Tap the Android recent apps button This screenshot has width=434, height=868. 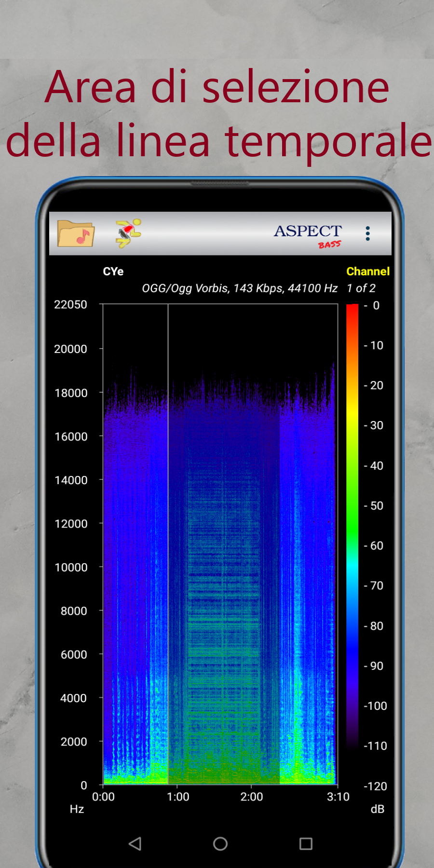point(306,843)
